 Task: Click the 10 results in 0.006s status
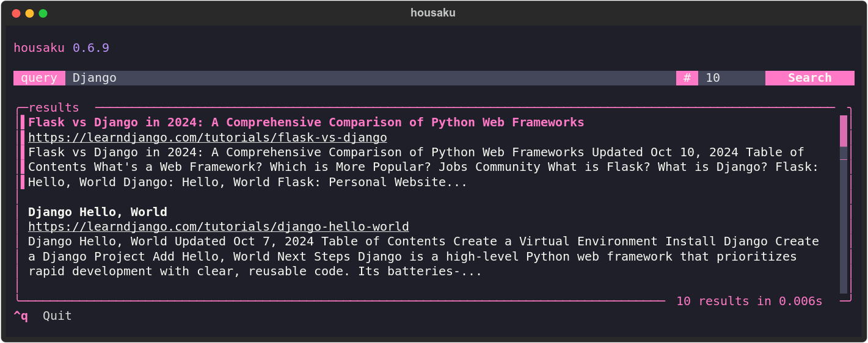coord(749,301)
